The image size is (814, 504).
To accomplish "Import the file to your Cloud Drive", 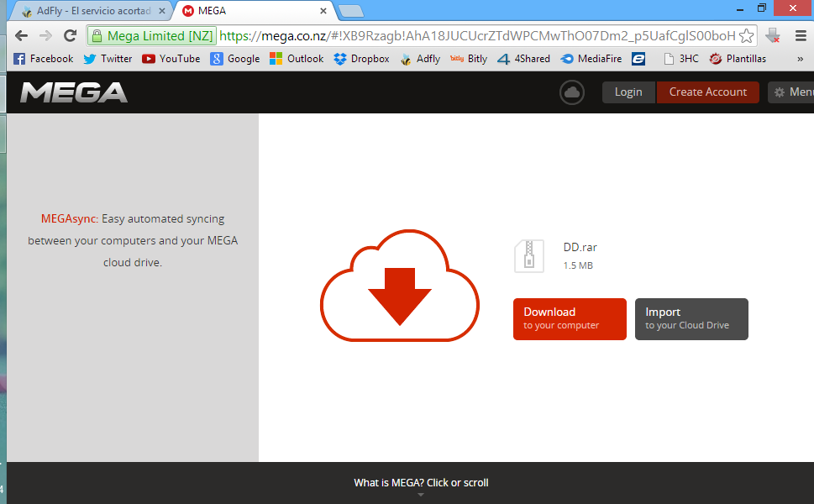I will click(691, 318).
